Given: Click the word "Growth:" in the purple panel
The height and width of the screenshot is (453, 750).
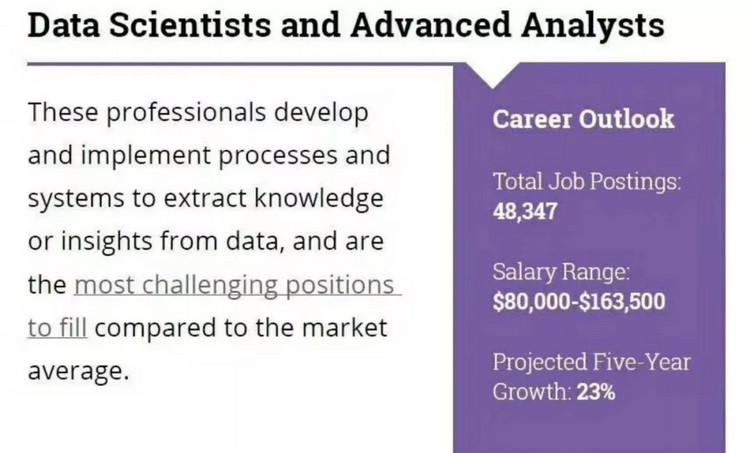Looking at the screenshot, I should [531, 391].
